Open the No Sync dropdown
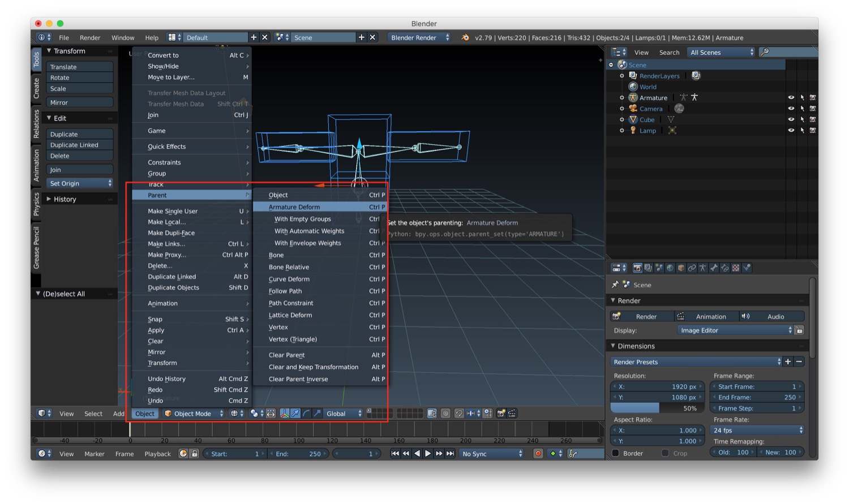The height and width of the screenshot is (504, 849). tap(491, 454)
